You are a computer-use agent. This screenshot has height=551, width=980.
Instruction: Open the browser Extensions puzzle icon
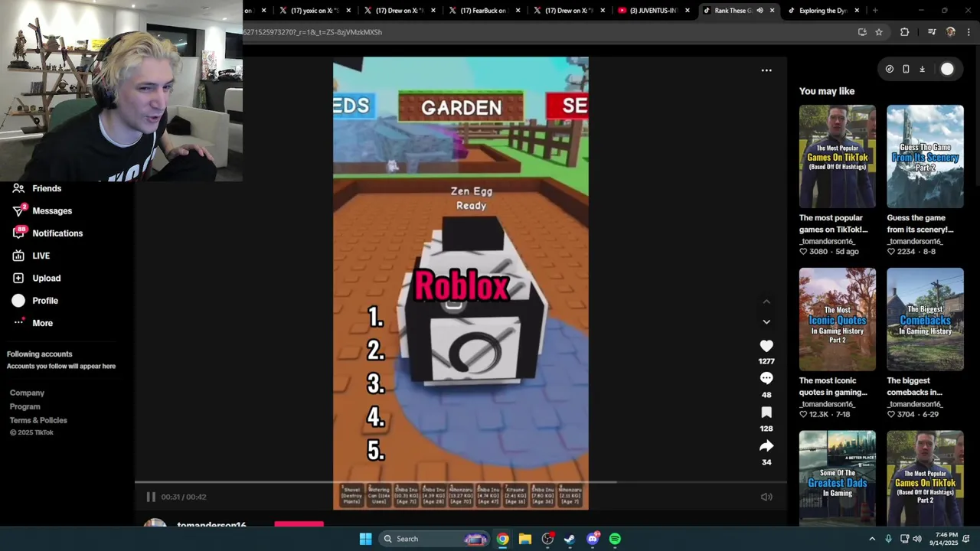[x=905, y=32]
